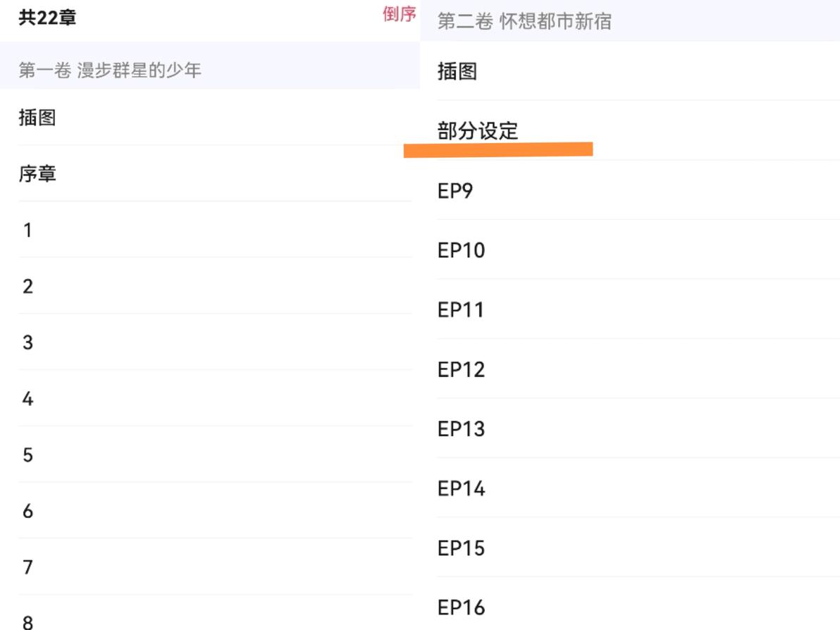Select chapter 2 from the list
Image resolution: width=840 pixels, height=630 pixels.
pos(215,286)
